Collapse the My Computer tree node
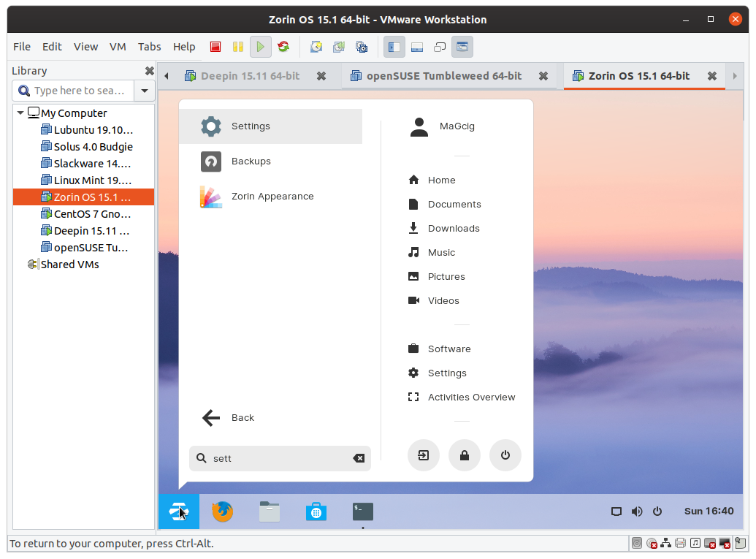This screenshot has width=756, height=559. click(20, 113)
